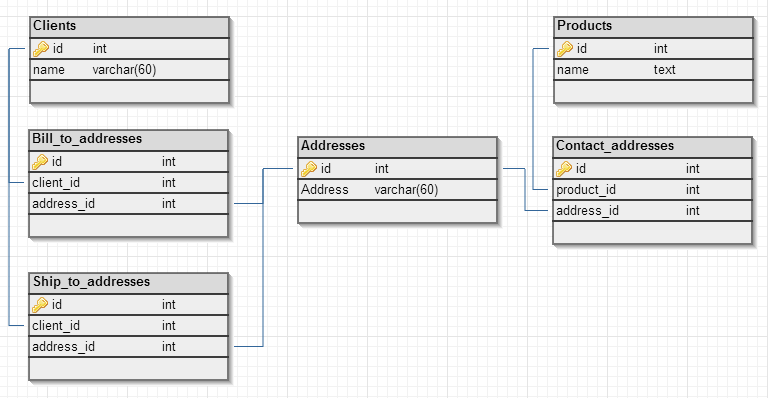Click int type of address_id in Bill_to_addresses

point(168,204)
